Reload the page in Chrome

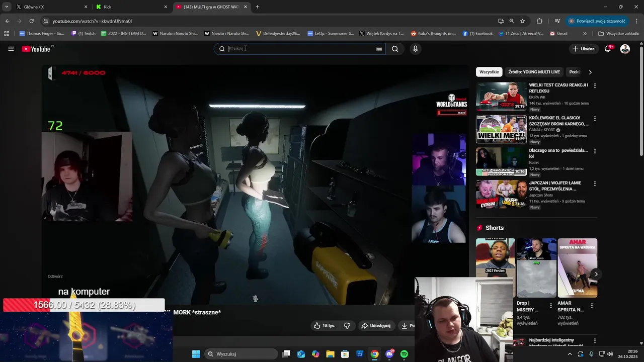31,21
